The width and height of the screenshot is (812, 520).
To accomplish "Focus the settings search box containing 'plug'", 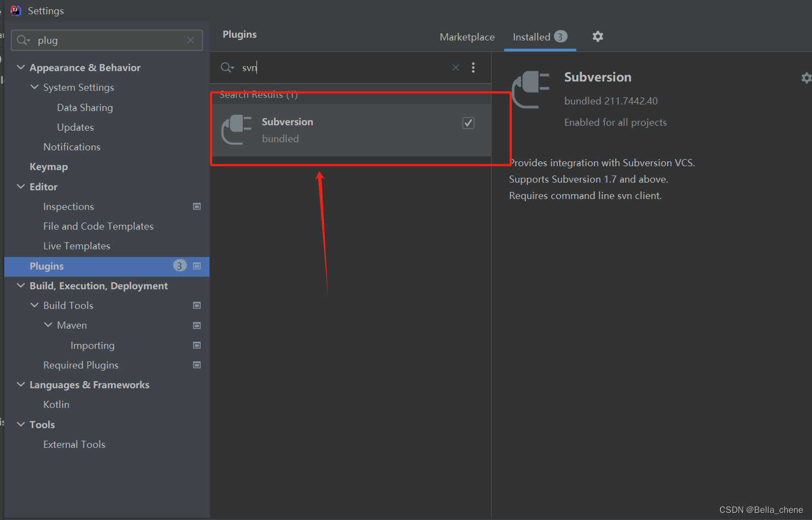I will point(107,40).
